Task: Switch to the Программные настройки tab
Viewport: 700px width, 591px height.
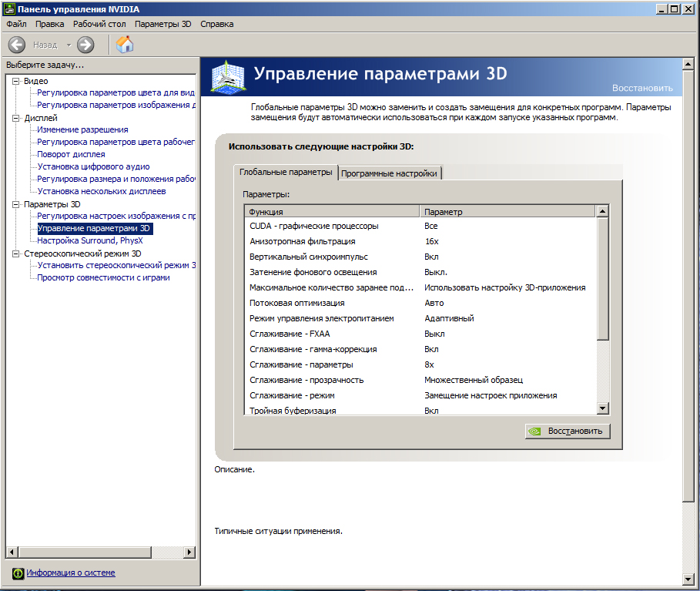Action: pos(390,173)
